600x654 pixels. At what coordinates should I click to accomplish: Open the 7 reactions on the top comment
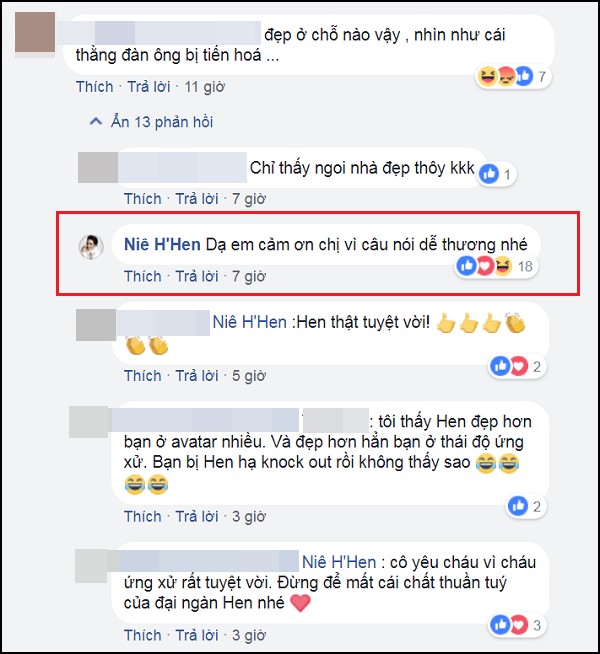(513, 76)
